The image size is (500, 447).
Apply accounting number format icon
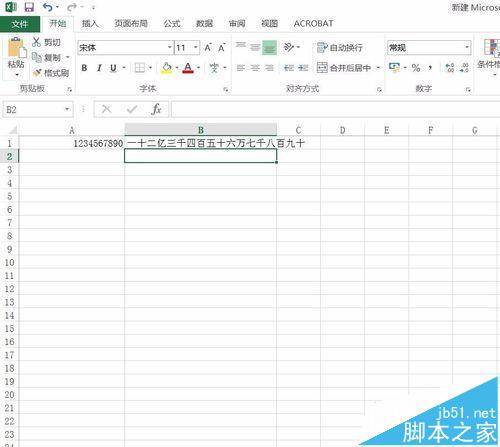pos(394,68)
